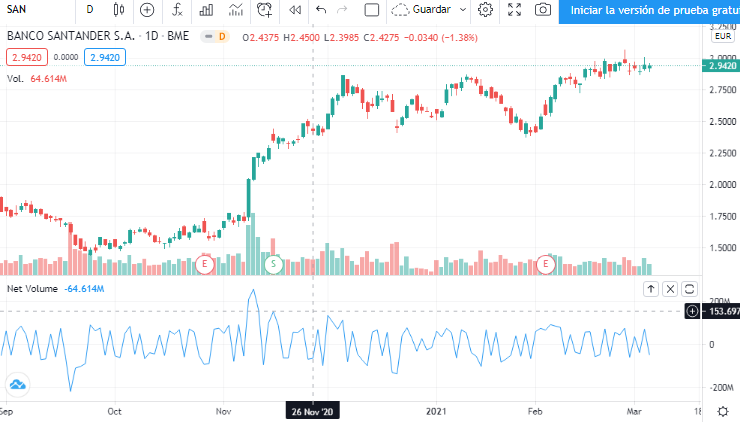
Task: Click the February earnings E marker
Action: 546,264
